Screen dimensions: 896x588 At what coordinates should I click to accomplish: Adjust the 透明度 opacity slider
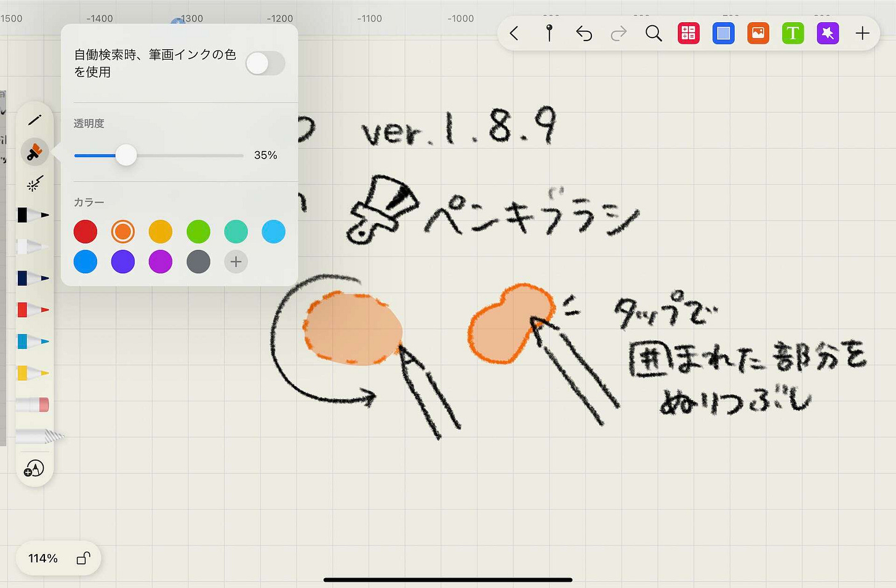pos(126,156)
